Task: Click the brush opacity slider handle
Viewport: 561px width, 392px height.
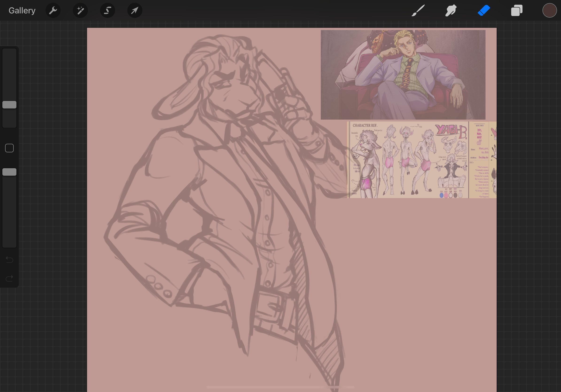Action: point(9,172)
